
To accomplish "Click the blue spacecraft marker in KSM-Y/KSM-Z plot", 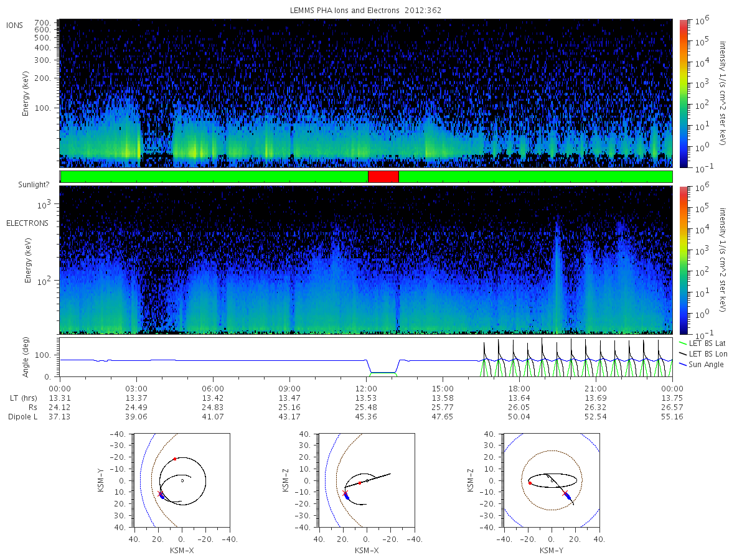I will [x=568, y=495].
